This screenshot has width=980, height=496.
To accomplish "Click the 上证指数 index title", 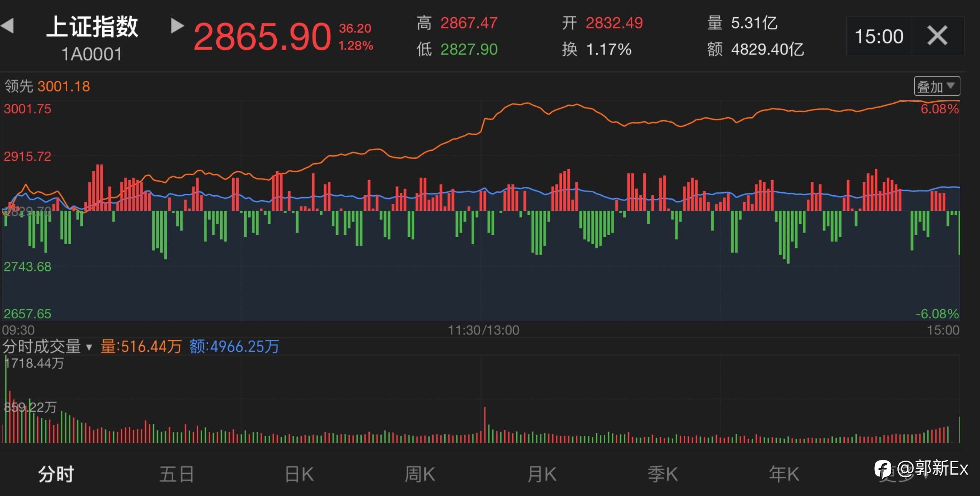I will [x=92, y=27].
